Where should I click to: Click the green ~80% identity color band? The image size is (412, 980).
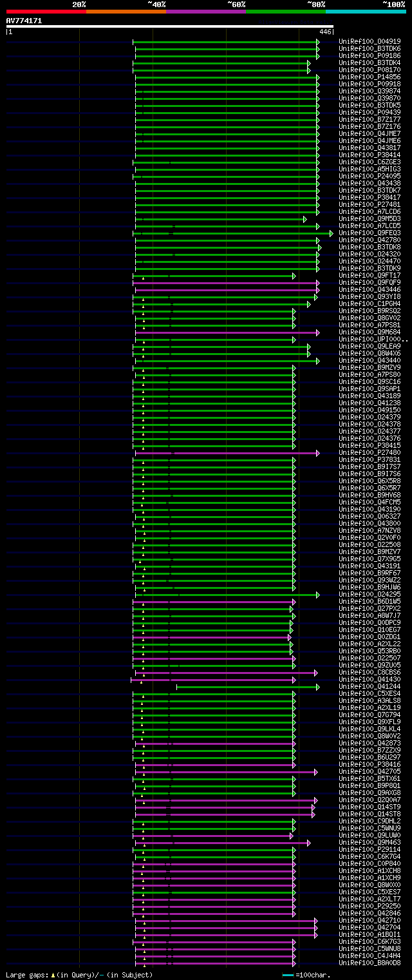286,12
